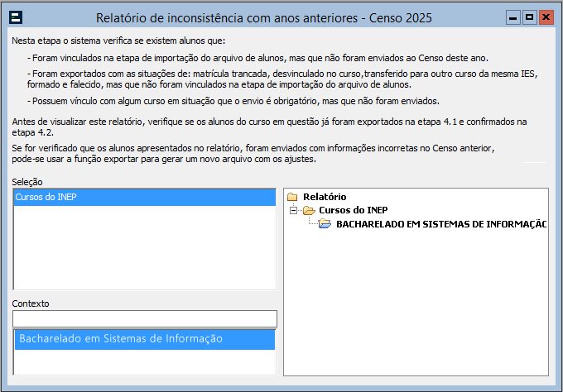Viewport: 563px width, 392px height.
Task: Select Cursos do INEP in Seleção list
Action: tap(145, 198)
